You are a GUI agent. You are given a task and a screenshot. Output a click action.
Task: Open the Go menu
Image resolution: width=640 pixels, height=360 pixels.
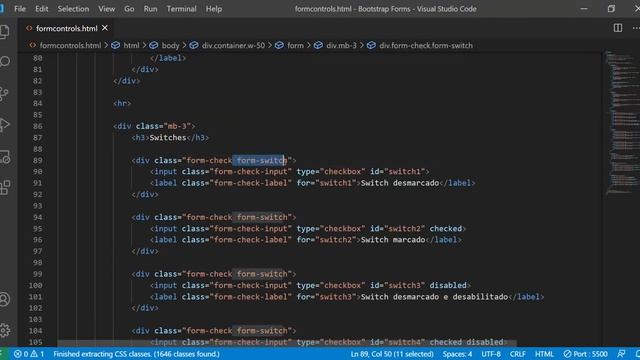(129, 9)
